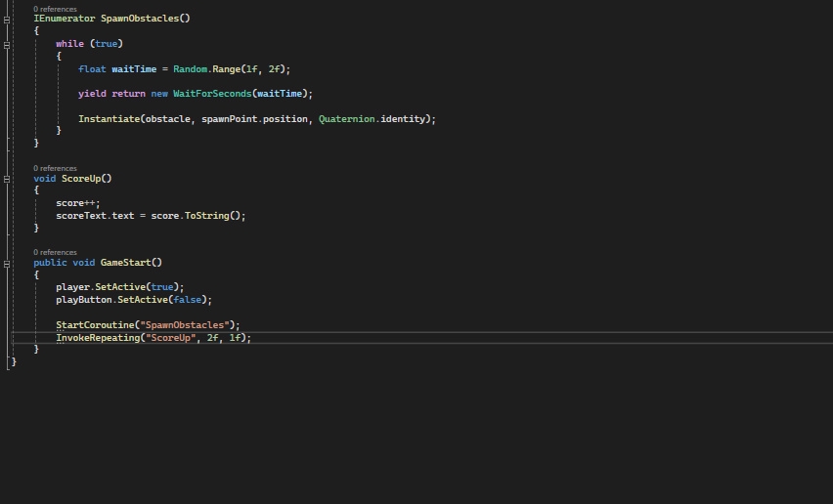This screenshot has height=504, width=833.
Task: Click Random in the Random.Range call
Action: click(x=190, y=69)
